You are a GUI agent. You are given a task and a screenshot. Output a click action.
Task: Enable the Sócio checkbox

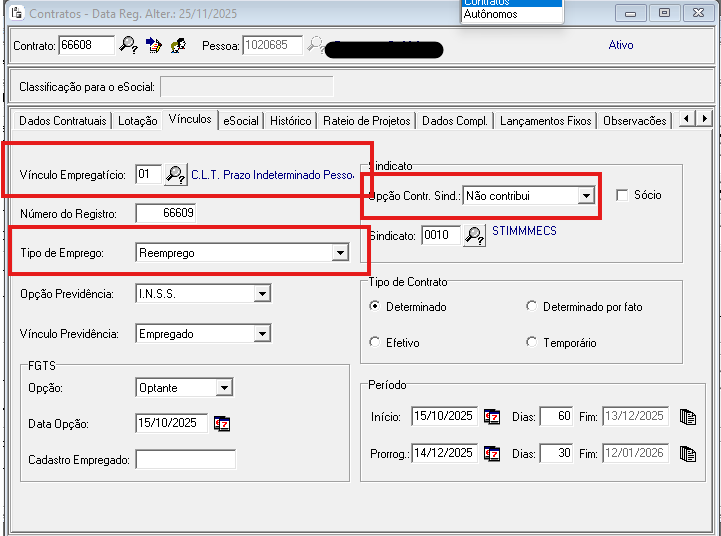622,195
